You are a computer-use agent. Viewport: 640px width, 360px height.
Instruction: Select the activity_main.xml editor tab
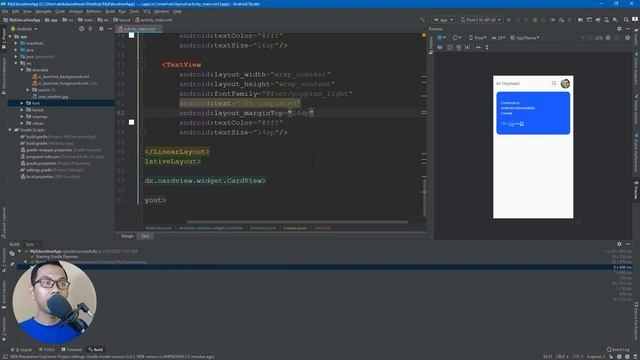(140, 29)
